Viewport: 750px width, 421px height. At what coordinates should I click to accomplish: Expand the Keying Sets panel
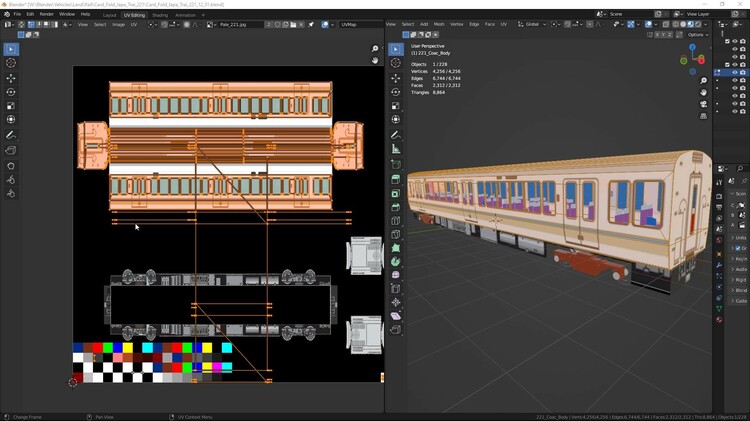(739, 258)
